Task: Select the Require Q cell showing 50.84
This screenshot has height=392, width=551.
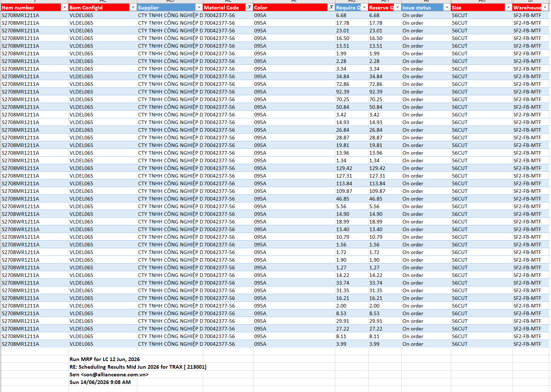Action: click(x=351, y=107)
